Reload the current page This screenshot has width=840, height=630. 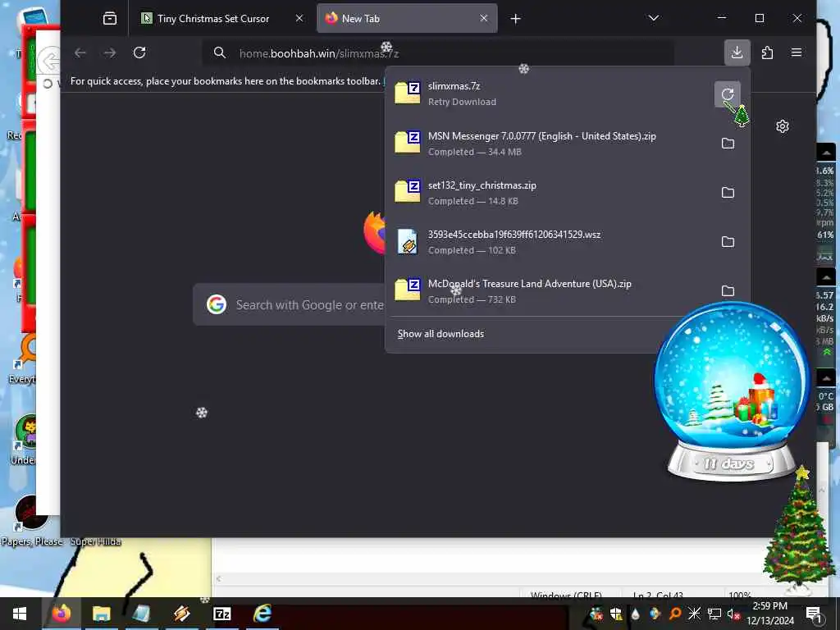pos(139,52)
